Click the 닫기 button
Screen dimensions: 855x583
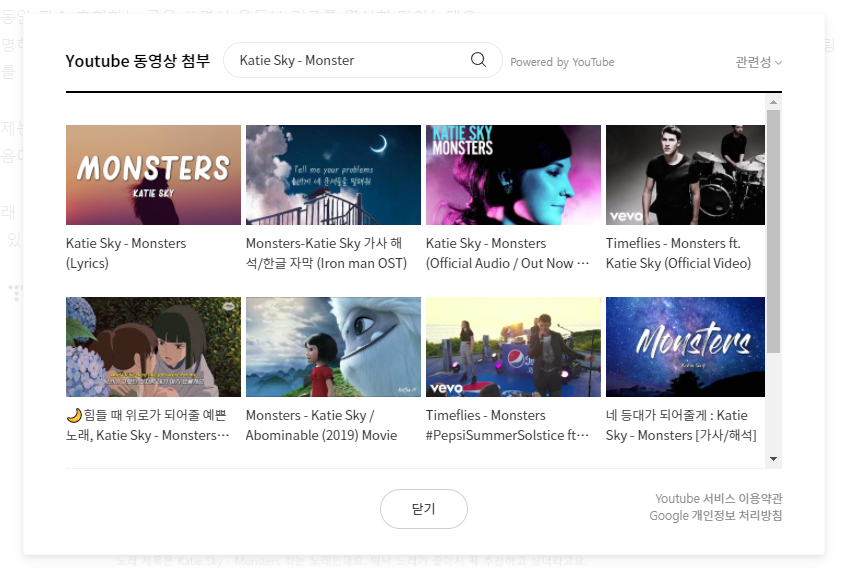[424, 509]
